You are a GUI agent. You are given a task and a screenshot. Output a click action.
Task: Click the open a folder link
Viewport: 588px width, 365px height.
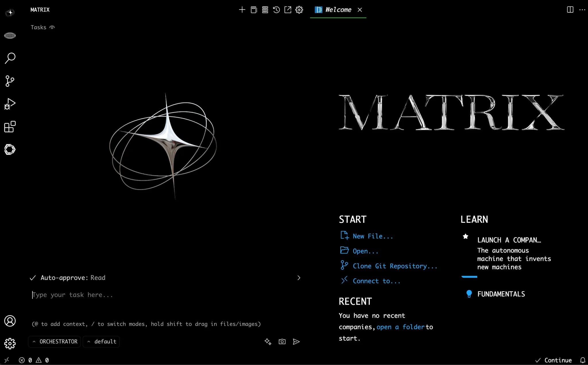tap(400, 327)
